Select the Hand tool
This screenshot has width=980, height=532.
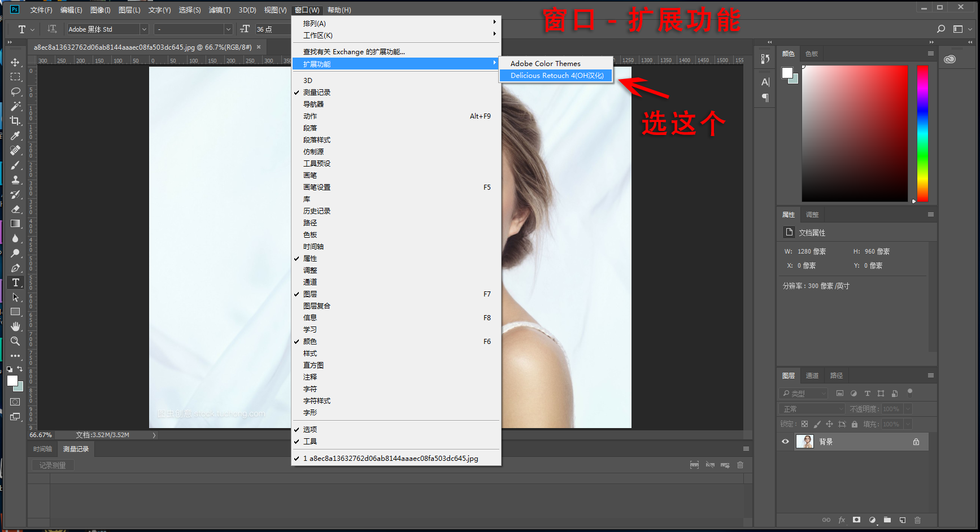coord(15,326)
